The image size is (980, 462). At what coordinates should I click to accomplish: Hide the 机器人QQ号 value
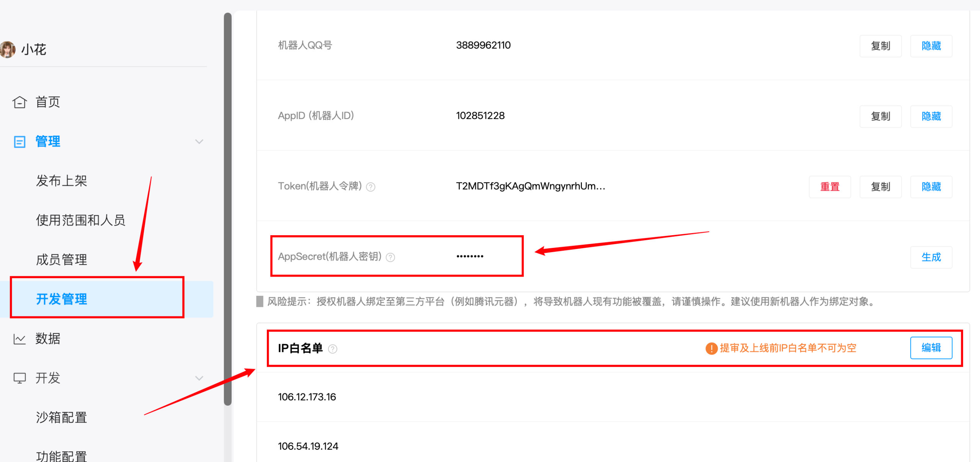coord(931,46)
